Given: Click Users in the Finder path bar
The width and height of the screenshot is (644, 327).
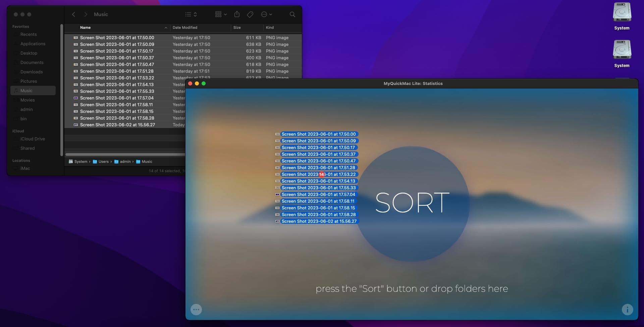Looking at the screenshot, I should [101, 161].
